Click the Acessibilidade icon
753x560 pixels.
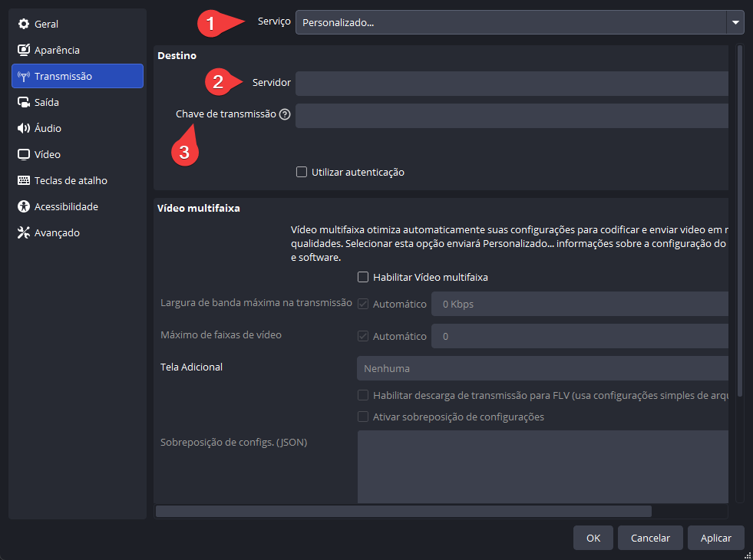point(23,207)
